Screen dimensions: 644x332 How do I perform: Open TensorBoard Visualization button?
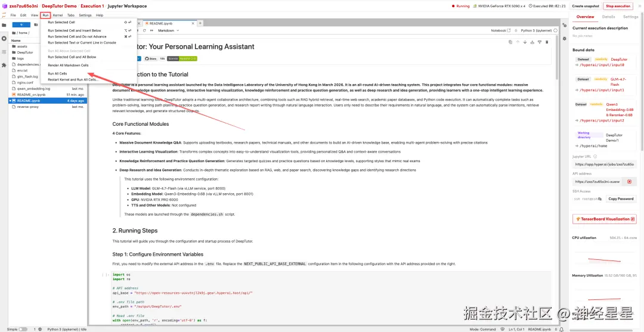point(604,219)
